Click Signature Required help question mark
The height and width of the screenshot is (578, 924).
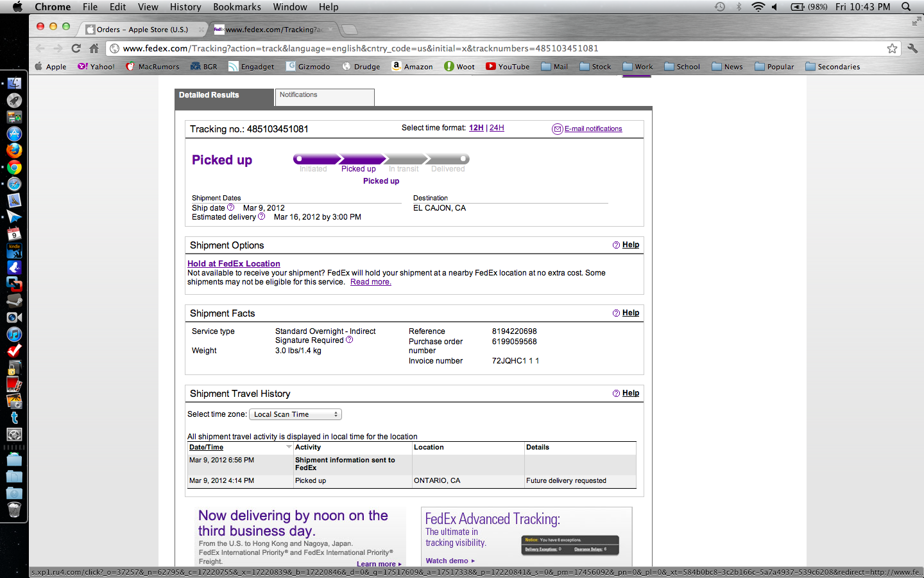349,340
